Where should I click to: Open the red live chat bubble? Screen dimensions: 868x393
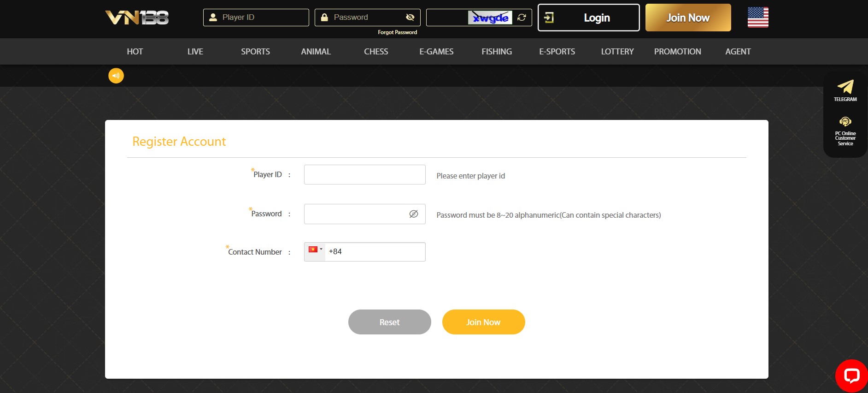(851, 375)
